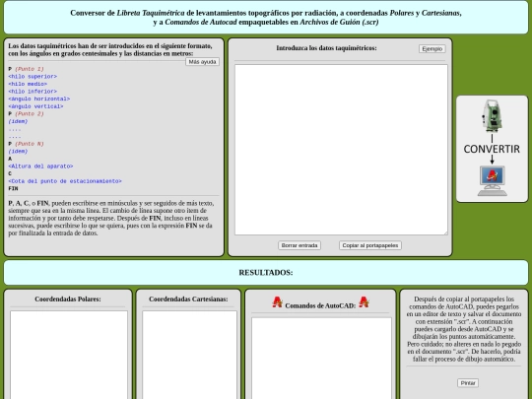Click the AutoCAD computer monitor icon
The height and width of the screenshot is (399, 532).
tap(492, 180)
